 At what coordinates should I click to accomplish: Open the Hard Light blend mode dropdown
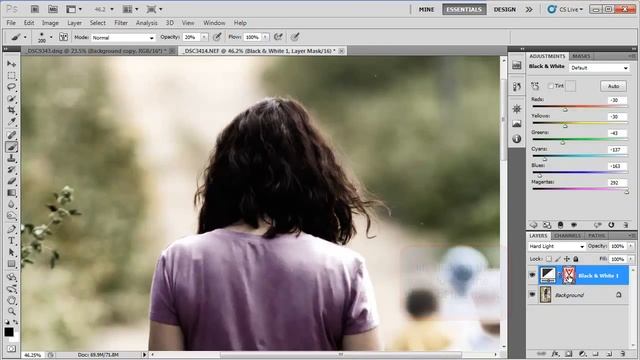click(x=556, y=246)
